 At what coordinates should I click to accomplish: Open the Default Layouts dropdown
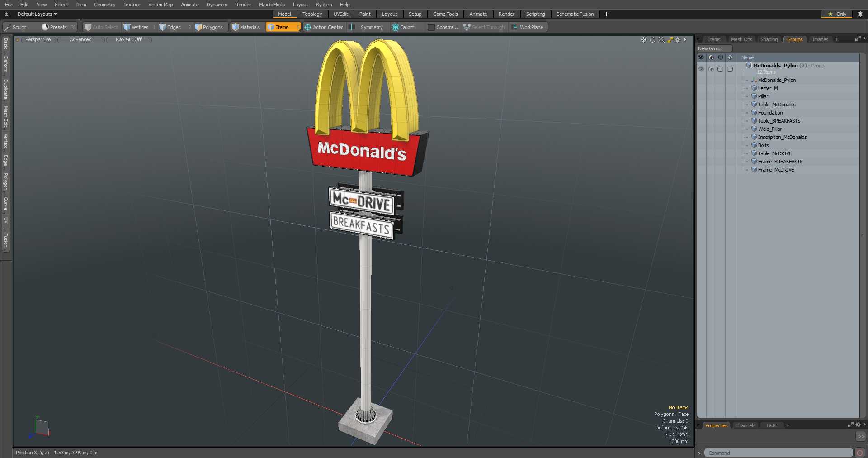37,14
